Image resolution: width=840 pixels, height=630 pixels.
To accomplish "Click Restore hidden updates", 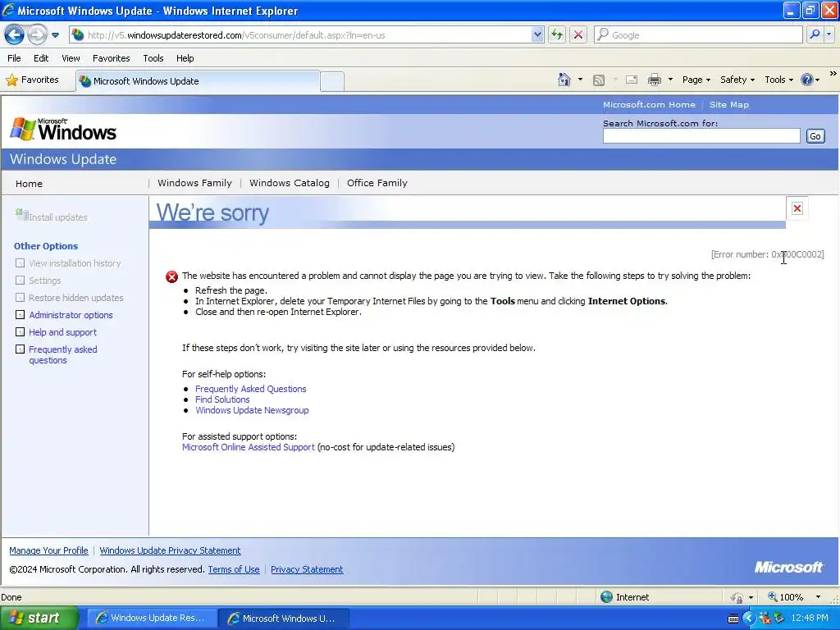I will (x=75, y=297).
